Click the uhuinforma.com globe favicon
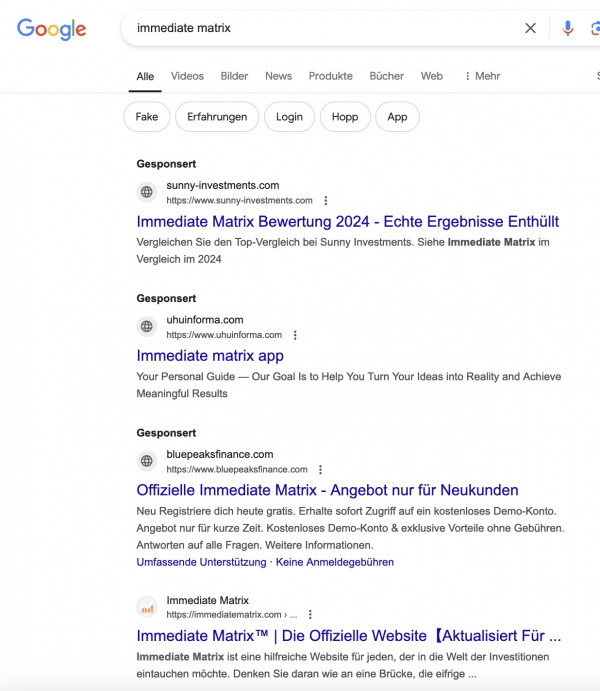The height and width of the screenshot is (691, 600). click(x=147, y=327)
